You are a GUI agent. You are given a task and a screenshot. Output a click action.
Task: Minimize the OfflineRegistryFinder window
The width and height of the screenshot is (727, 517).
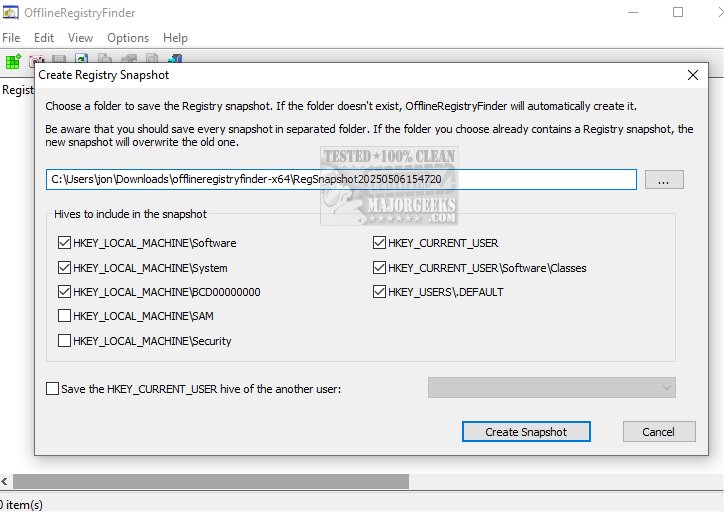click(633, 12)
